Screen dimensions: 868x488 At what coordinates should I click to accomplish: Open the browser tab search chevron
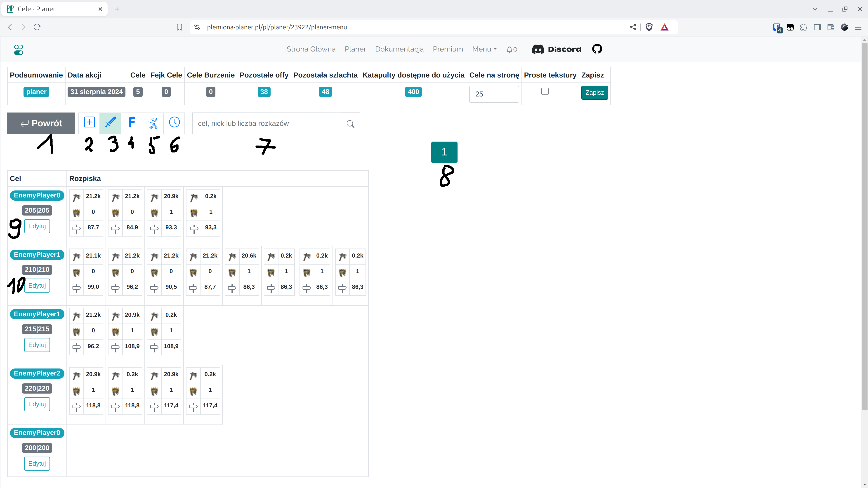815,9
